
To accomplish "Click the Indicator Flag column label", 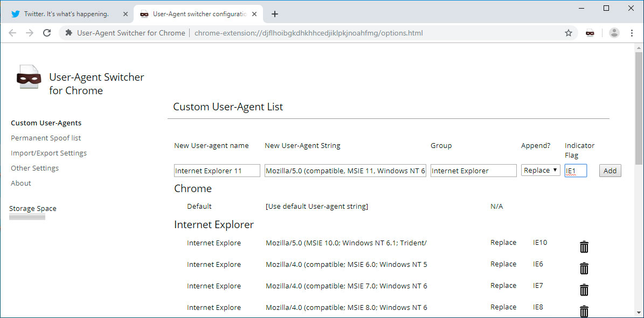I will [579, 151].
